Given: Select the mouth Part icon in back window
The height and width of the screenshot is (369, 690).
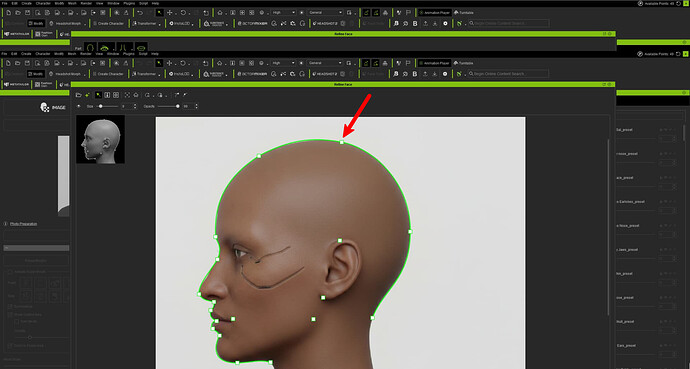Looking at the screenshot, I should [141, 47].
